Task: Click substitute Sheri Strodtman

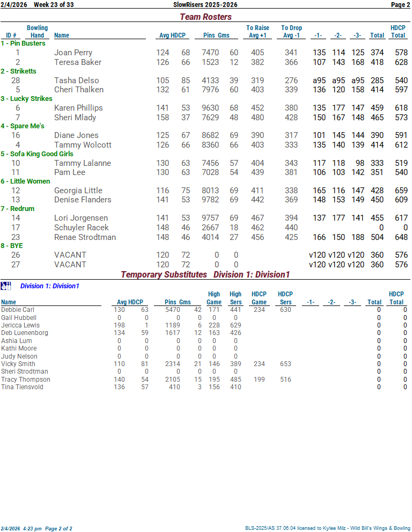Action: pyautogui.click(x=25, y=371)
